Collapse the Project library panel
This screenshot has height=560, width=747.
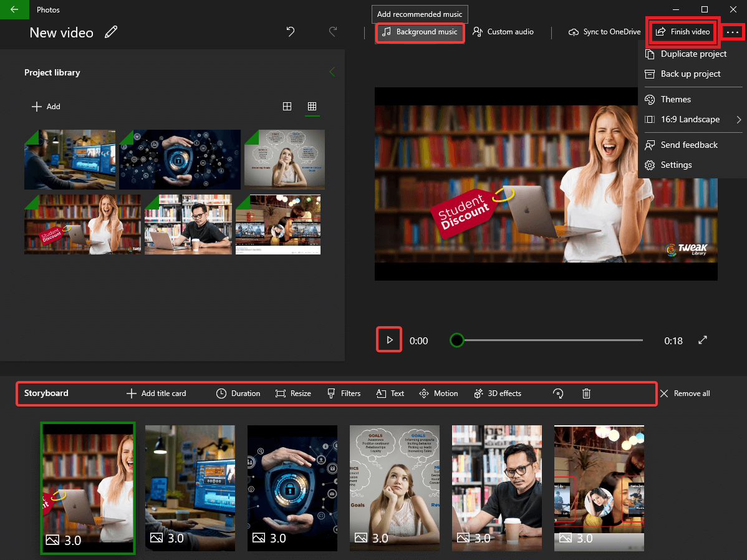click(x=332, y=72)
